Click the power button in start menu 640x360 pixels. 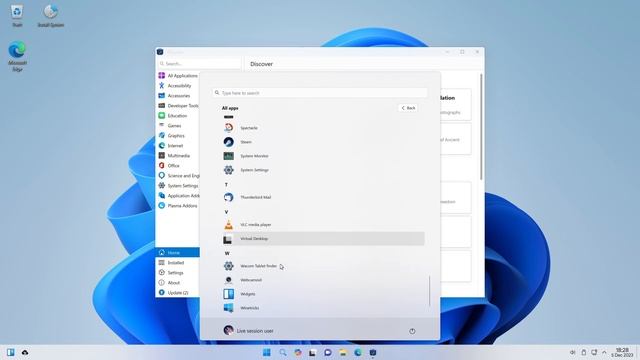pyautogui.click(x=412, y=331)
